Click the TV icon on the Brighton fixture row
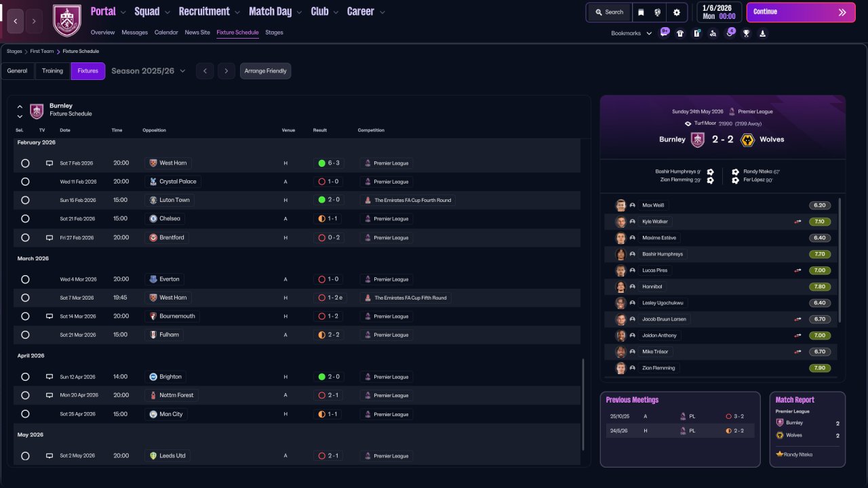Viewport: 868px width, 488px height. coord(50,377)
